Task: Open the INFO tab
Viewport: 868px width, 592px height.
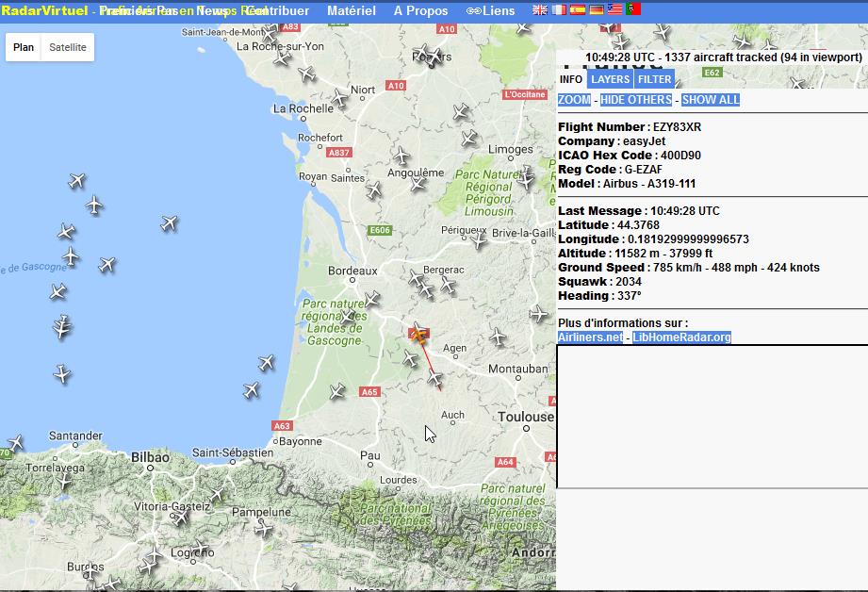Action: (x=571, y=79)
